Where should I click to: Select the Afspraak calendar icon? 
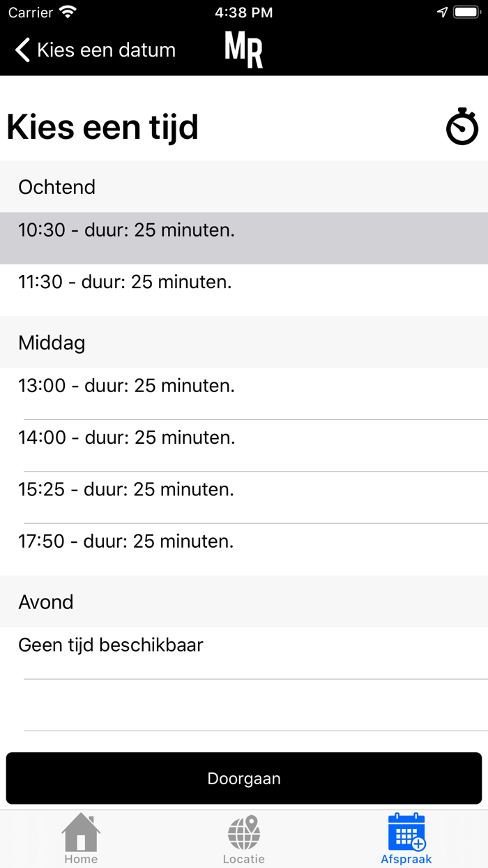pos(406,832)
